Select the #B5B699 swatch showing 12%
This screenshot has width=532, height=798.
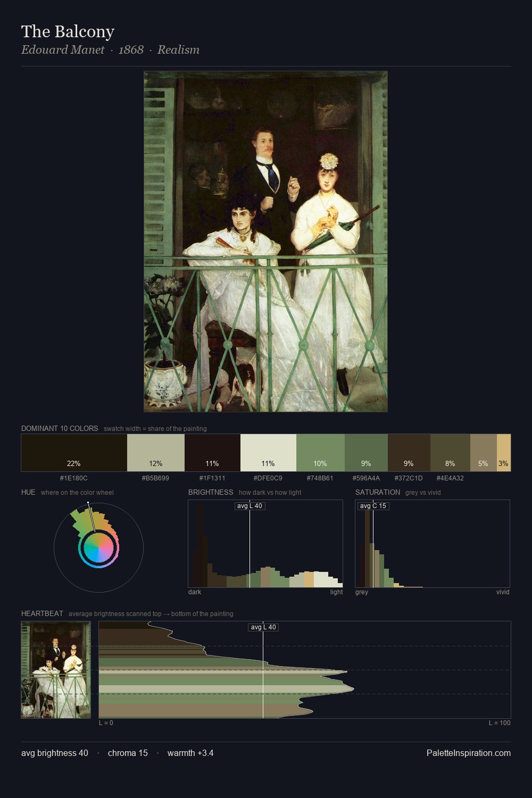156,453
